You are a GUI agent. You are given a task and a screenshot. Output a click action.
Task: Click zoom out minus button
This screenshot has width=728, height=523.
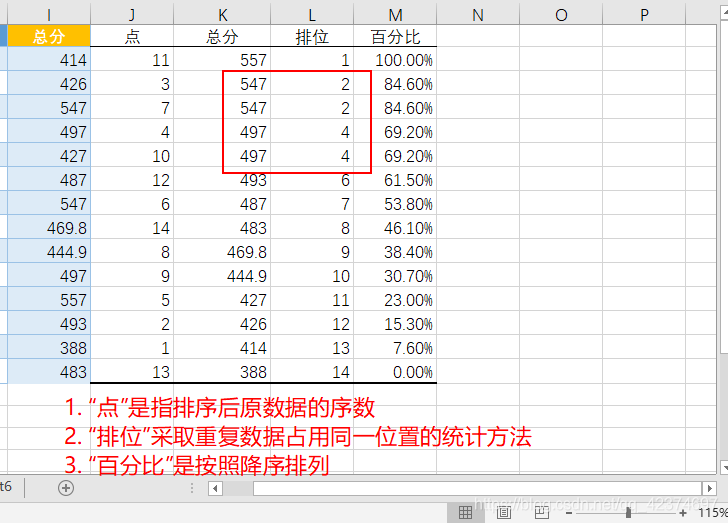569,513
